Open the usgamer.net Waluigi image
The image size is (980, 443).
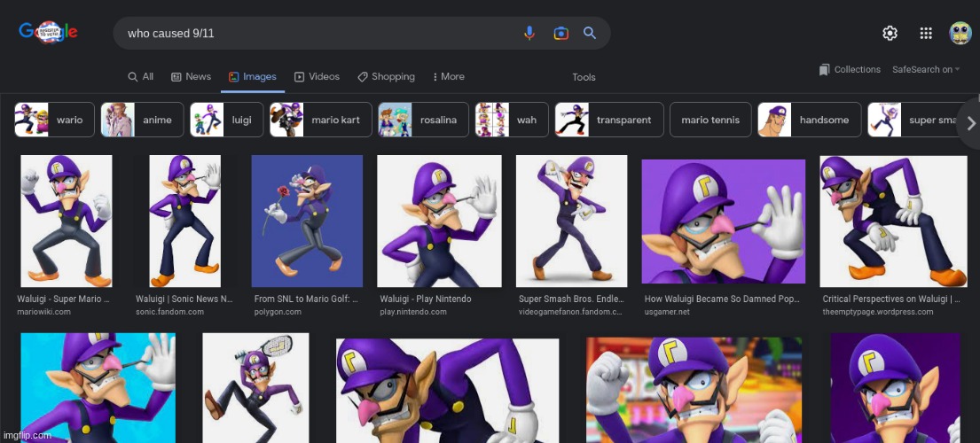point(723,221)
